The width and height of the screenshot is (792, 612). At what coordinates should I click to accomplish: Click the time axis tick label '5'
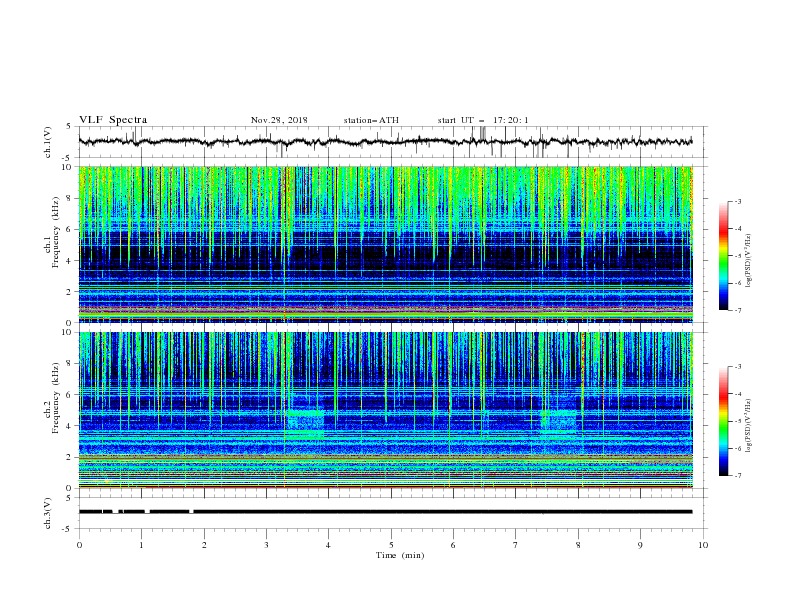[391, 545]
